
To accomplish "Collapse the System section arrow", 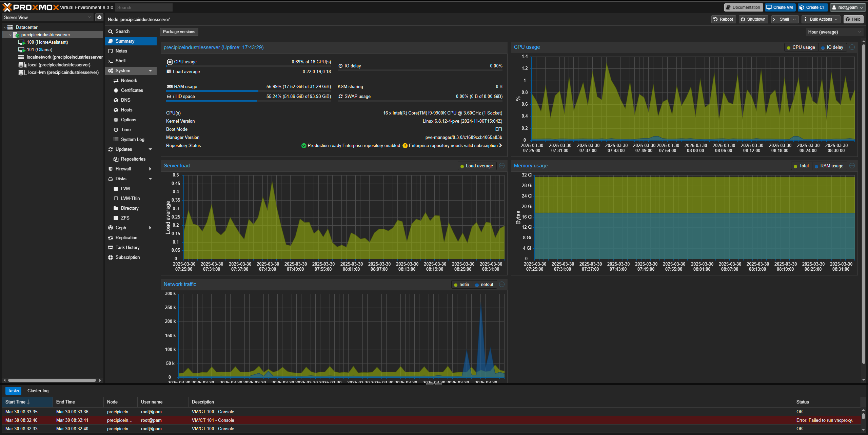I will coord(150,71).
